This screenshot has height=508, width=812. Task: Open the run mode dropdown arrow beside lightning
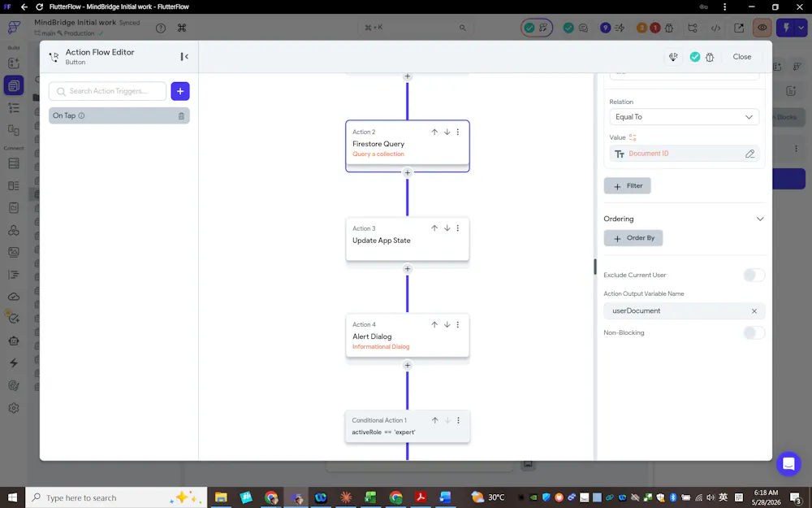pyautogui.click(x=801, y=28)
